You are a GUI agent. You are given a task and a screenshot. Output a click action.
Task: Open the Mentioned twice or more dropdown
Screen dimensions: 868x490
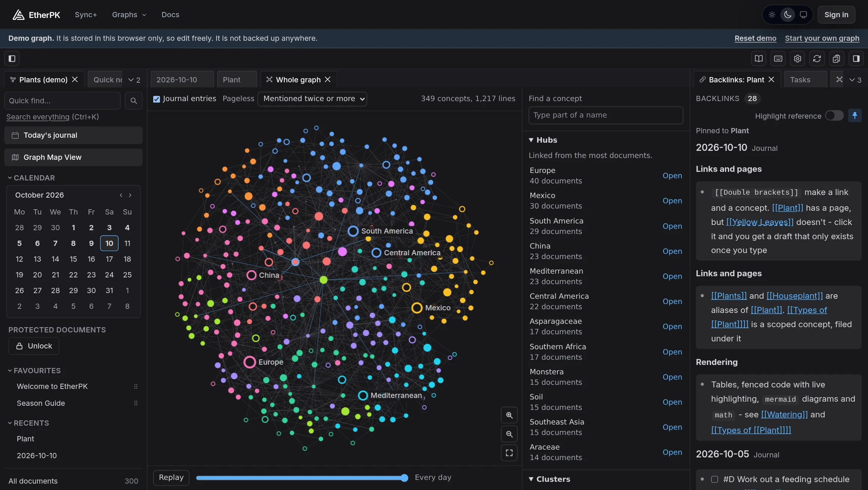point(312,99)
